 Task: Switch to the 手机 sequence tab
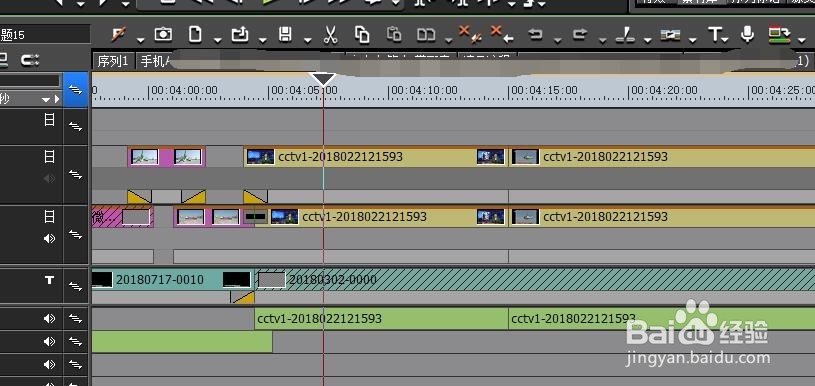pos(156,61)
